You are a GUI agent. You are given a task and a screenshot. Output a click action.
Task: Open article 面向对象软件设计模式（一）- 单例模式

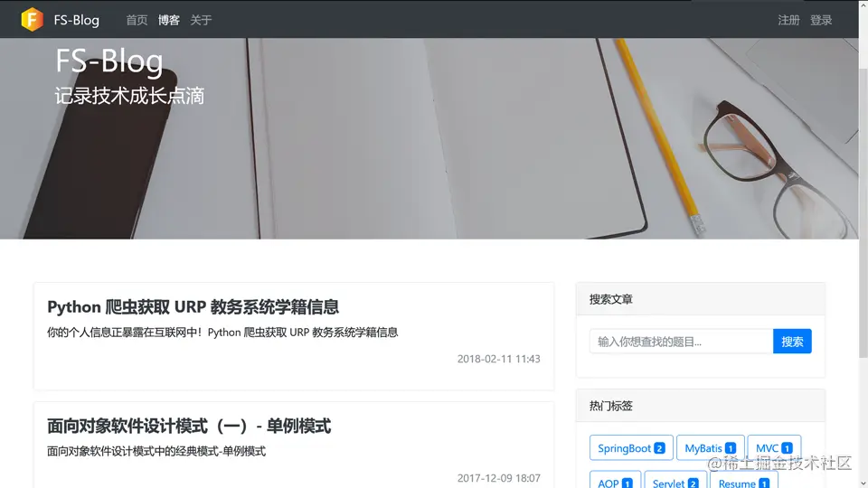tap(189, 426)
